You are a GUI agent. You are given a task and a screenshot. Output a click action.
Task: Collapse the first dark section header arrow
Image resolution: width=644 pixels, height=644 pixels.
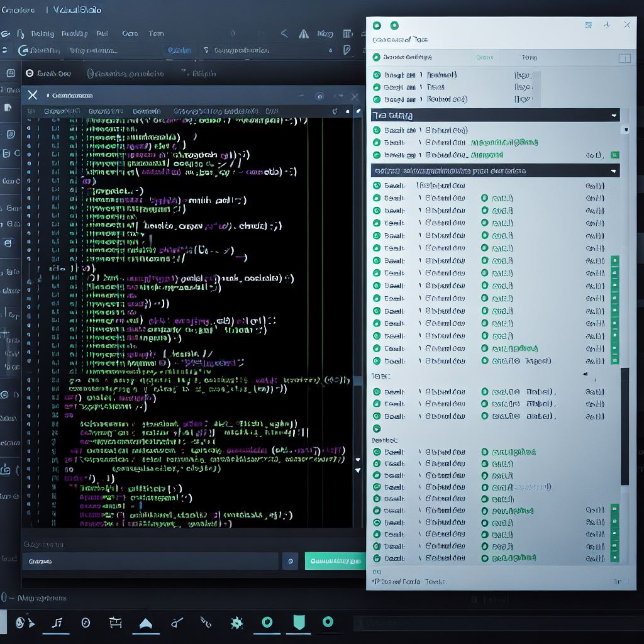tap(614, 116)
